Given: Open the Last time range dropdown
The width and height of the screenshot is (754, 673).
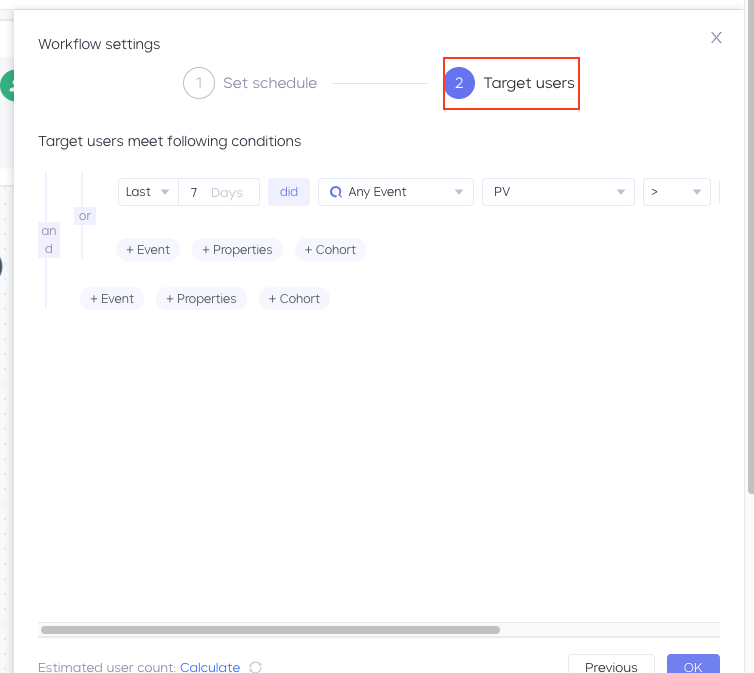Looking at the screenshot, I should (148, 192).
